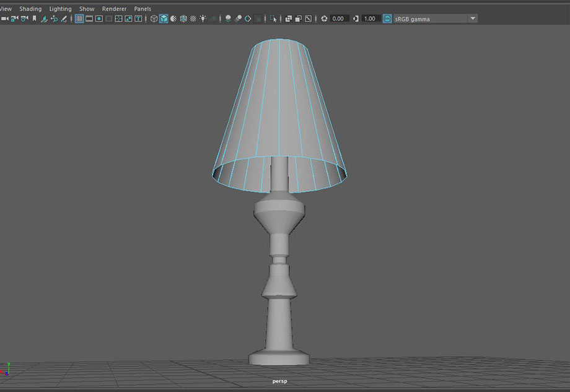Image resolution: width=570 pixels, height=392 pixels.
Task: Click the 2D Pan/Zoom icon
Action: tap(54, 19)
